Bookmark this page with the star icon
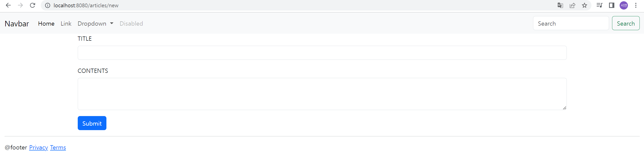Image resolution: width=644 pixels, height=157 pixels. click(584, 5)
